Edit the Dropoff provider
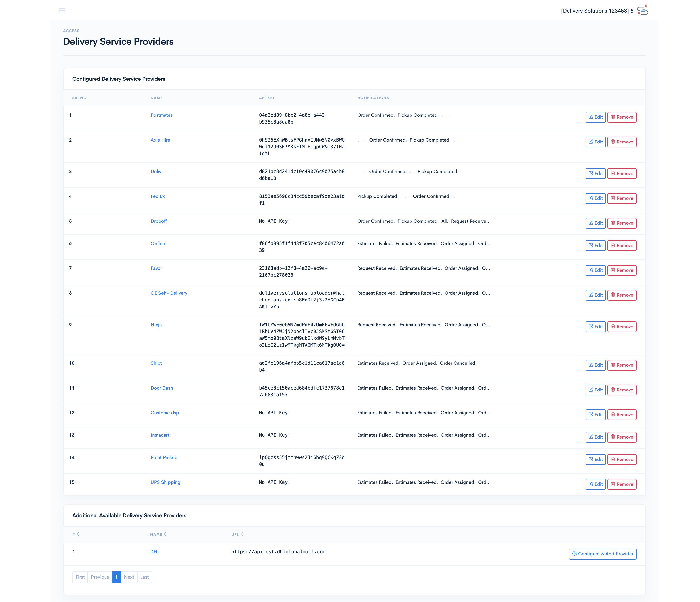Image resolution: width=700 pixels, height=602 pixels. click(x=595, y=223)
